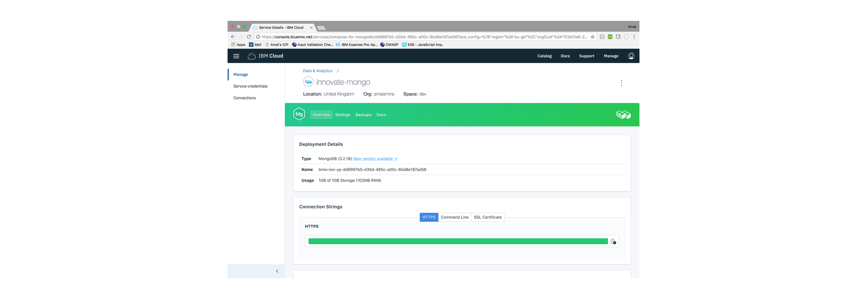Open the ES6 - JavaScript Imp.. bookmark
This screenshot has width=868, height=299.
point(423,45)
